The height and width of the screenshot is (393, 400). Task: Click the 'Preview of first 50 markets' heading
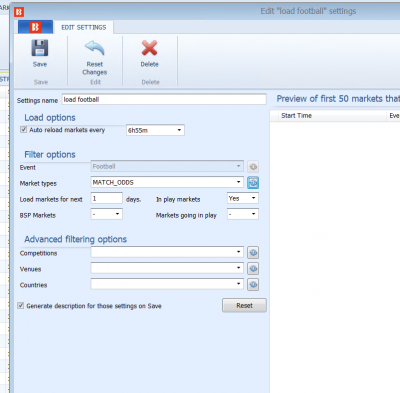click(x=338, y=99)
